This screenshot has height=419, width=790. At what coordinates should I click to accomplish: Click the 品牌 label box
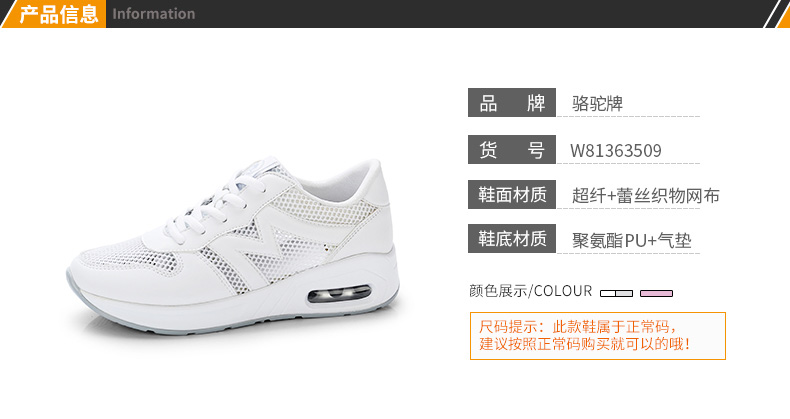(512, 103)
